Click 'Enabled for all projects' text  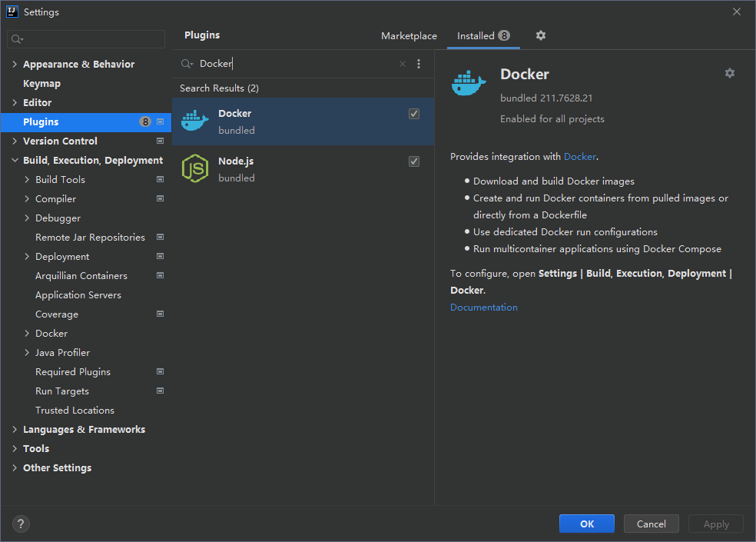click(x=552, y=118)
